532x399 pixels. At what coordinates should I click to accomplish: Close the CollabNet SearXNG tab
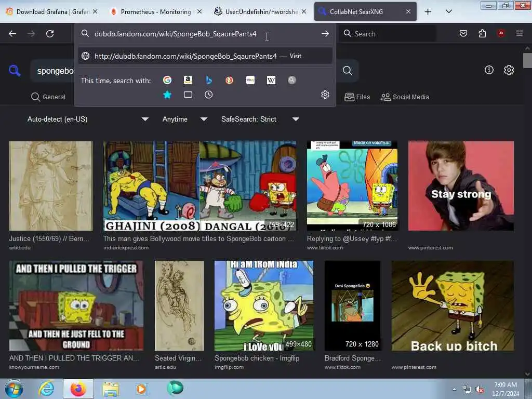[x=408, y=11]
